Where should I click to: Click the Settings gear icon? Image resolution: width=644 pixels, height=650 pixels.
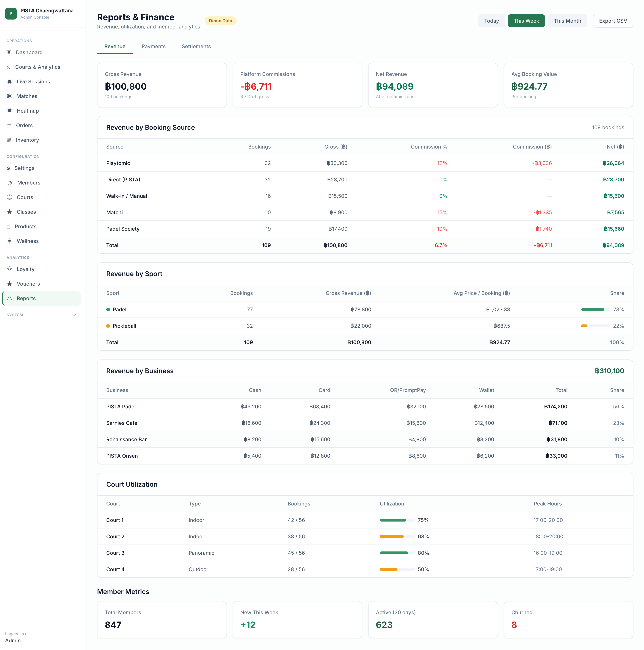pyautogui.click(x=8, y=168)
